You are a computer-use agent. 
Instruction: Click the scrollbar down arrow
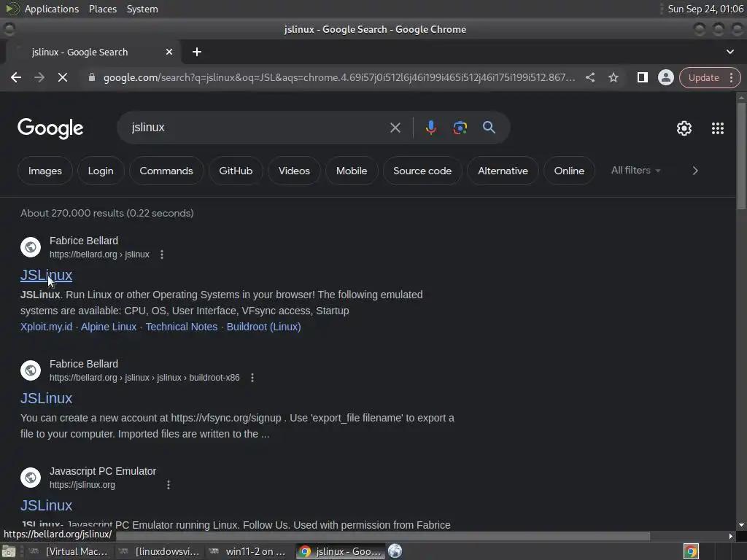tap(741, 525)
